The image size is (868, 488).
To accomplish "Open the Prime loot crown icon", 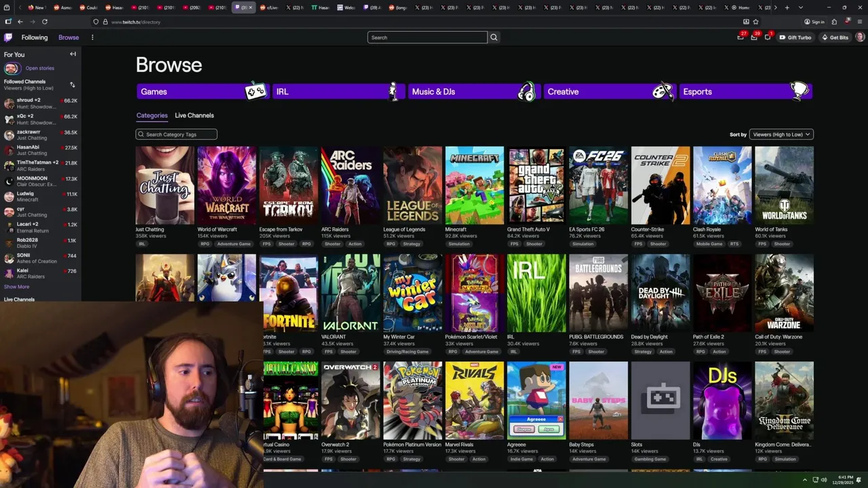I will [741, 37].
